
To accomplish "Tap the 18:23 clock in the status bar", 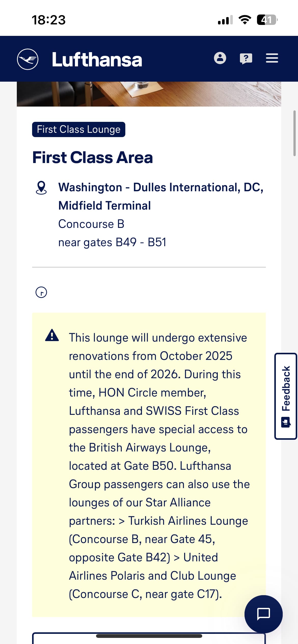I will tap(49, 20).
